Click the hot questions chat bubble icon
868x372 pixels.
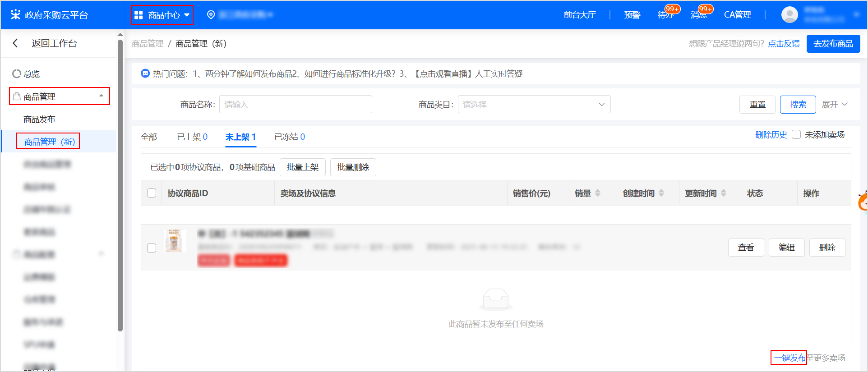(145, 73)
